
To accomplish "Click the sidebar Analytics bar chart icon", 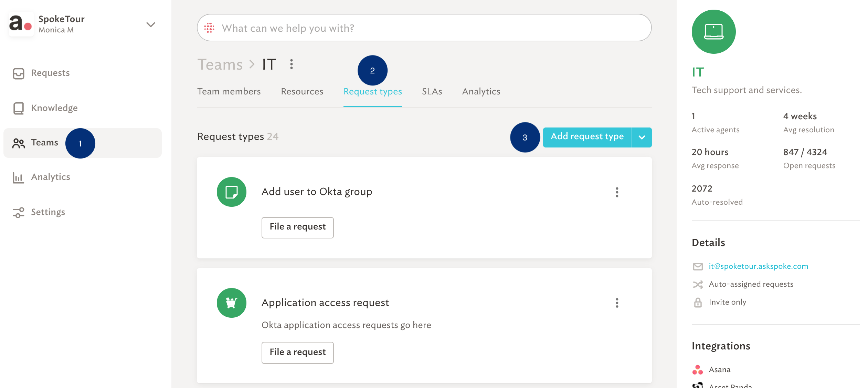I will (19, 178).
